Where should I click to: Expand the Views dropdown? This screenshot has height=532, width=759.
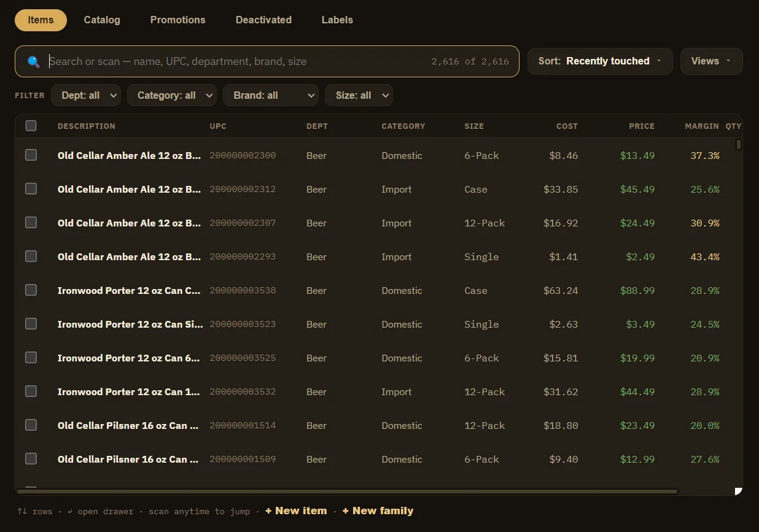tap(711, 61)
